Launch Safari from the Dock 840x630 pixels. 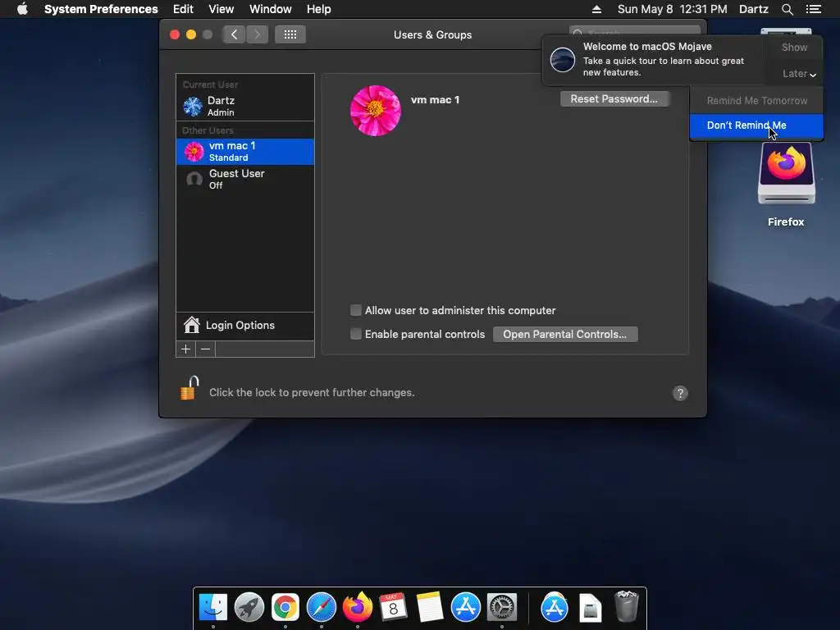pyautogui.click(x=322, y=607)
